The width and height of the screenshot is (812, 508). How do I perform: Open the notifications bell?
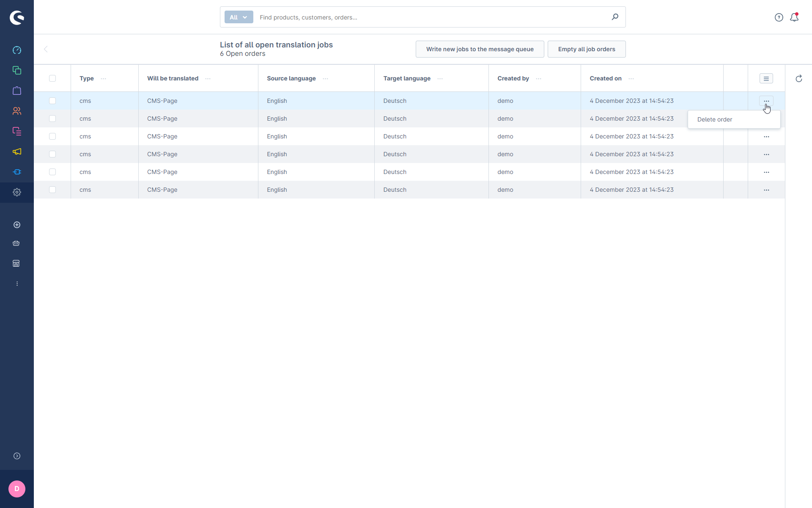coord(794,17)
